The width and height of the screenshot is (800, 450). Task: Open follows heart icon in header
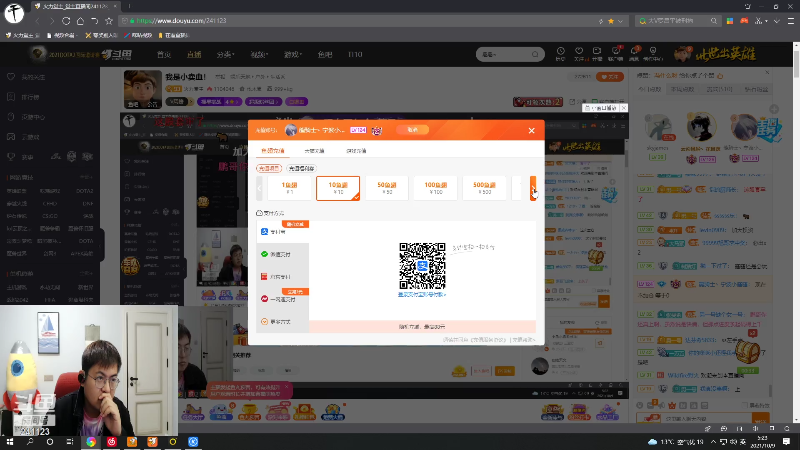(x=579, y=53)
